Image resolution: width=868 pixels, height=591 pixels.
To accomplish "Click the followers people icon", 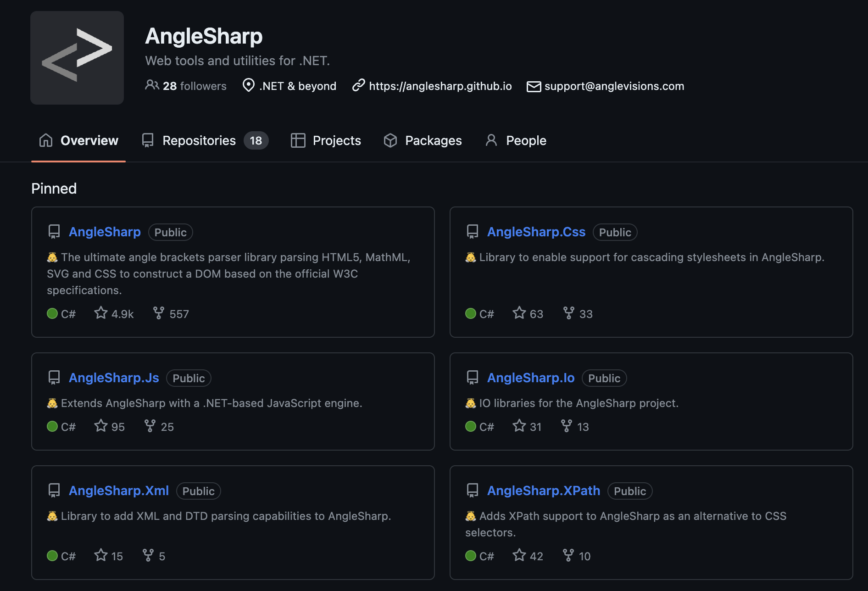I will point(152,85).
